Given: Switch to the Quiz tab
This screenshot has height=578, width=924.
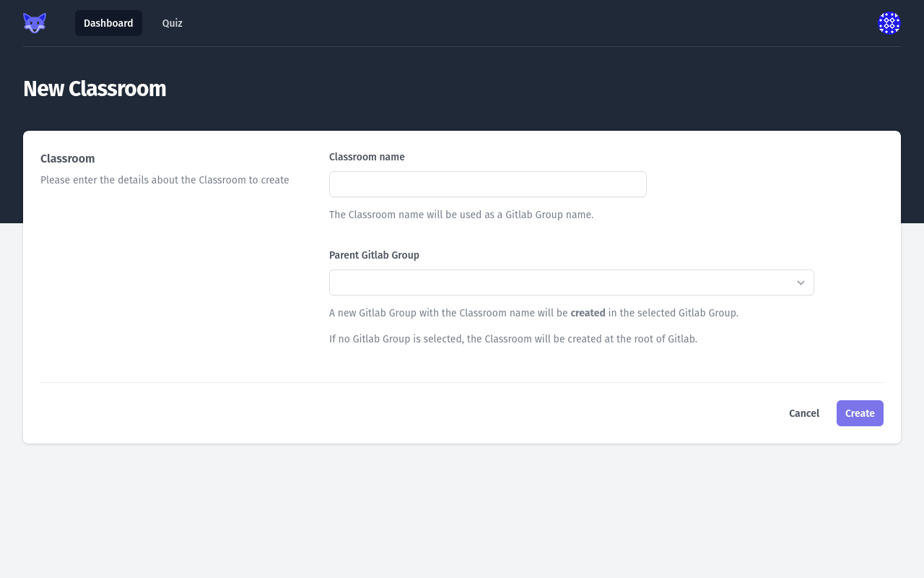Looking at the screenshot, I should click(x=172, y=23).
